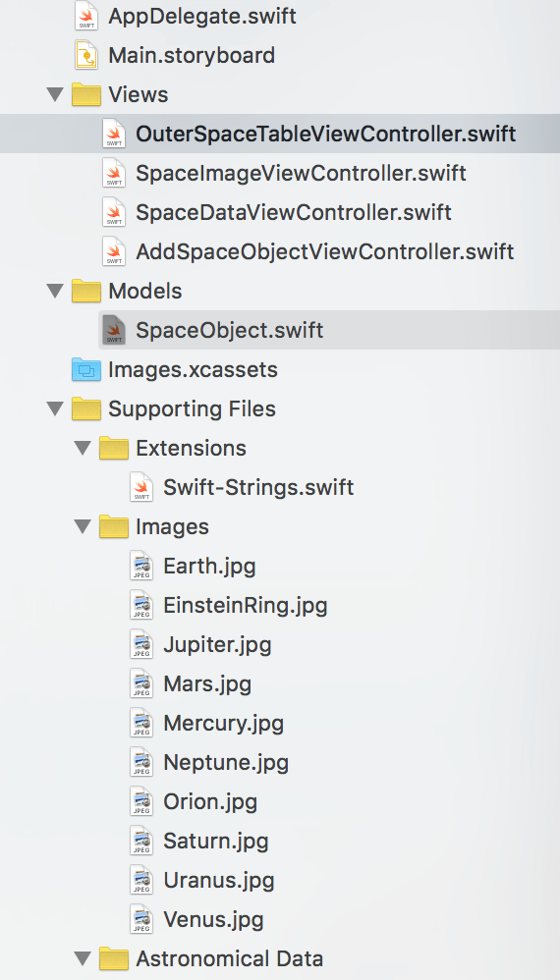Select the SpaceObject.swift label

(x=229, y=331)
